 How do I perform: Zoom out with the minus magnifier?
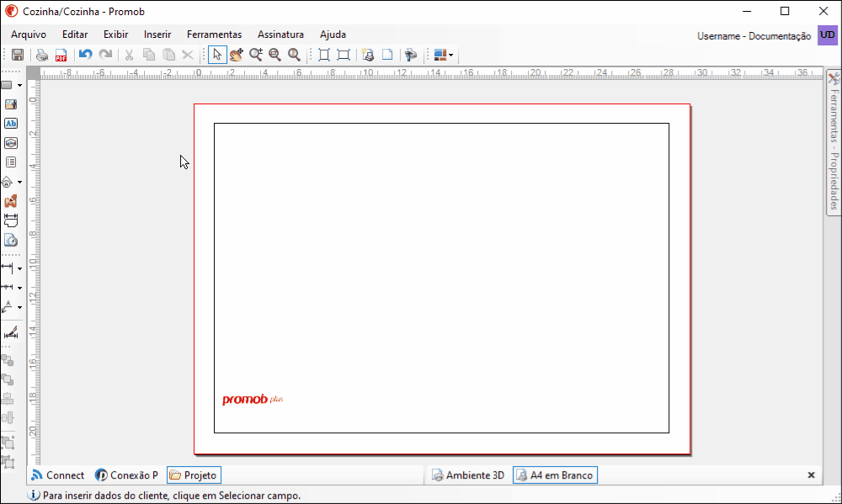click(275, 55)
